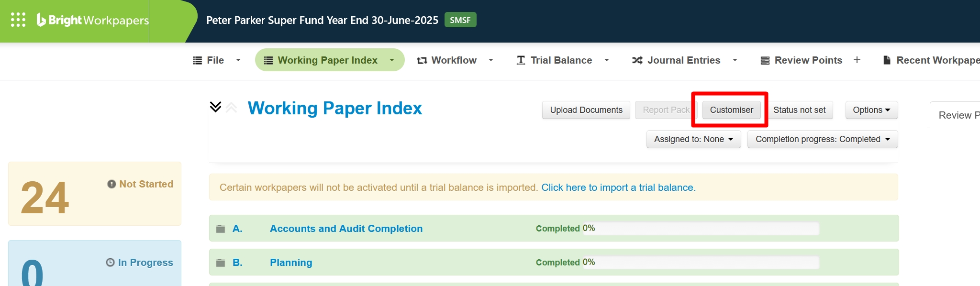Image resolution: width=980 pixels, height=286 pixels.
Task: Click the Recent Workpapers document icon
Action: [x=887, y=60]
